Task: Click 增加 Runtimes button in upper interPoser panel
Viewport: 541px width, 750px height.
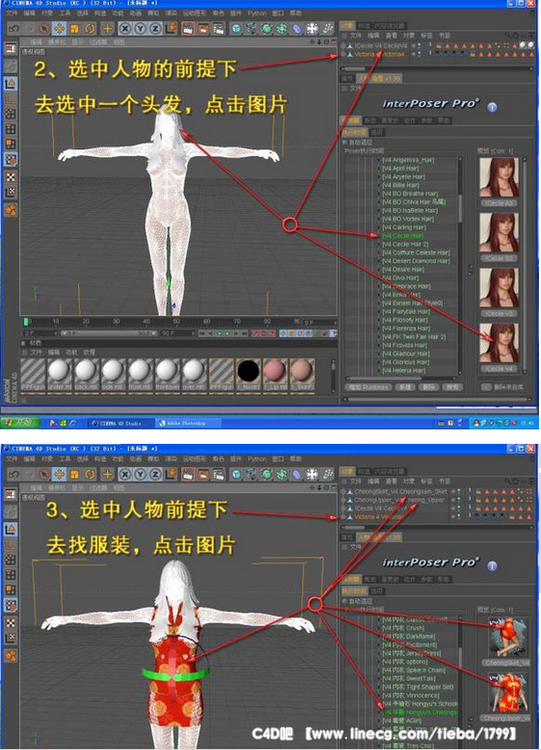Action: (x=368, y=387)
